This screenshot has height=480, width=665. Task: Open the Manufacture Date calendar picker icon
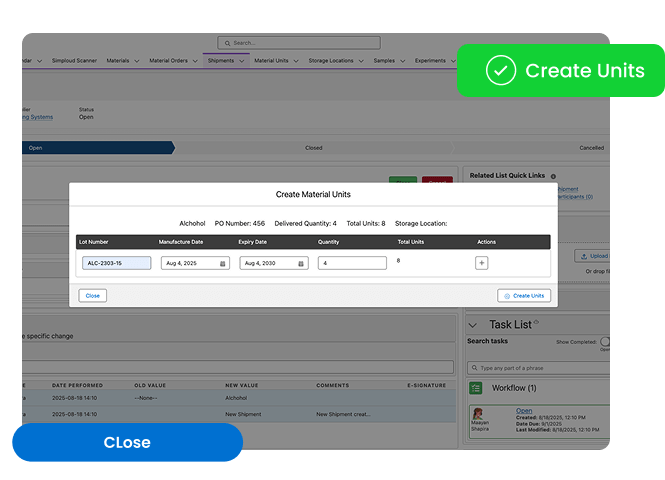222,263
